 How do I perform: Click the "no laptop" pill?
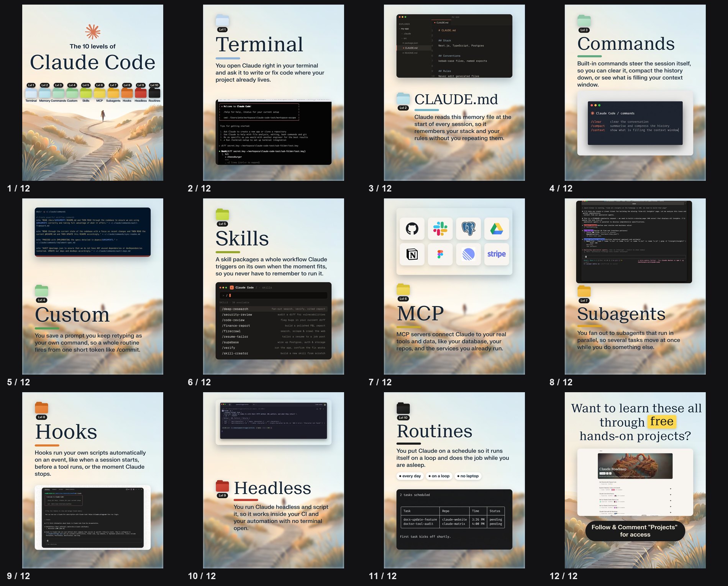468,476
